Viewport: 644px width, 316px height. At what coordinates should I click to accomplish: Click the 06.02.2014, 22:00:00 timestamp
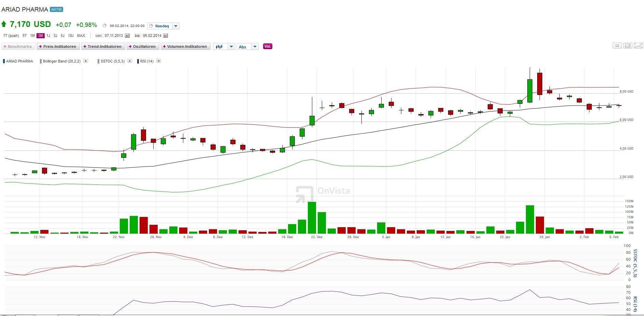tap(127, 26)
